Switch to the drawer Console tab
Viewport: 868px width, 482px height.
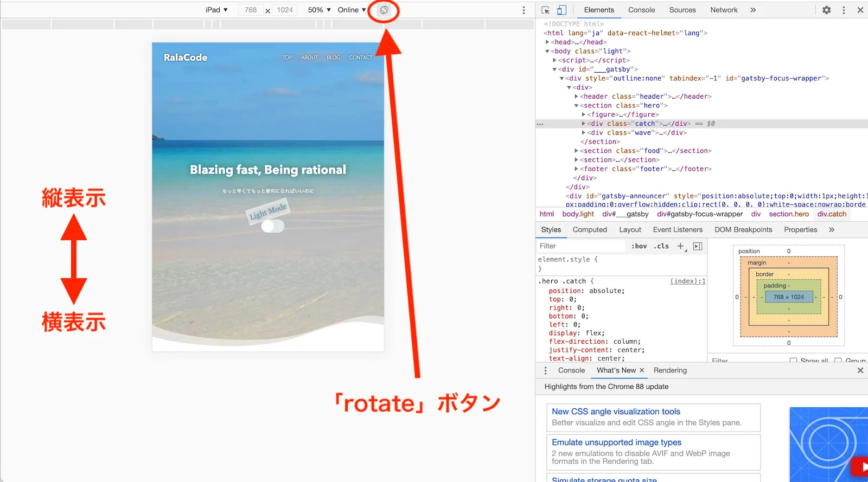point(571,370)
